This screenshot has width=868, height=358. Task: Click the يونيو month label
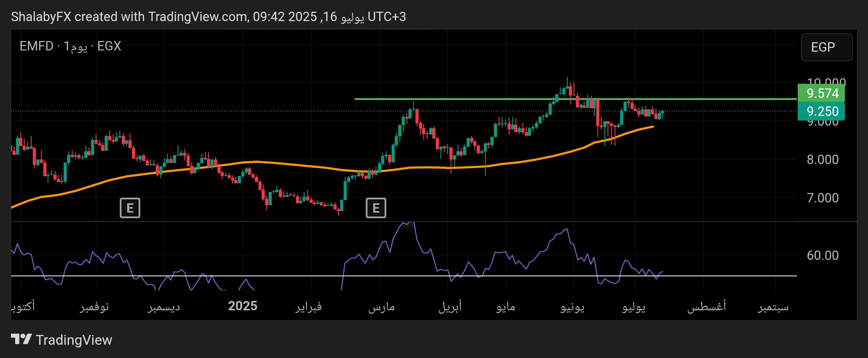coord(572,307)
